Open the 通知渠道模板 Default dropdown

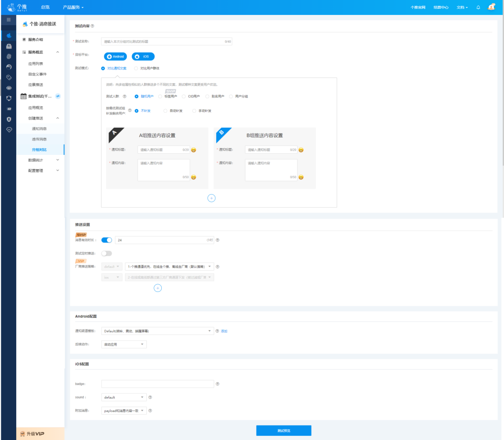157,331
